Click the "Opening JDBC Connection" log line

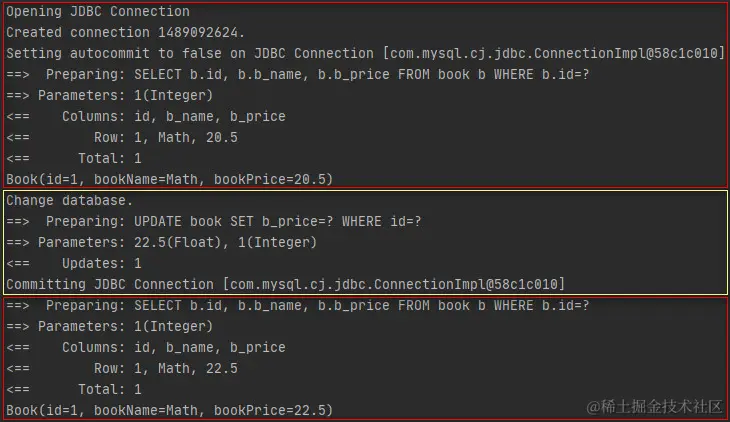click(98, 12)
